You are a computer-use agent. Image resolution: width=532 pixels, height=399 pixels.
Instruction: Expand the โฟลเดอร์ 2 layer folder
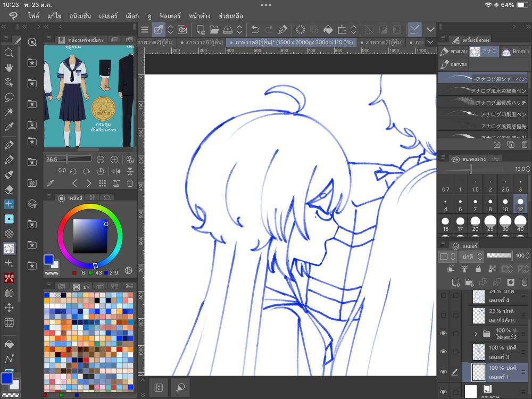[x=476, y=334]
